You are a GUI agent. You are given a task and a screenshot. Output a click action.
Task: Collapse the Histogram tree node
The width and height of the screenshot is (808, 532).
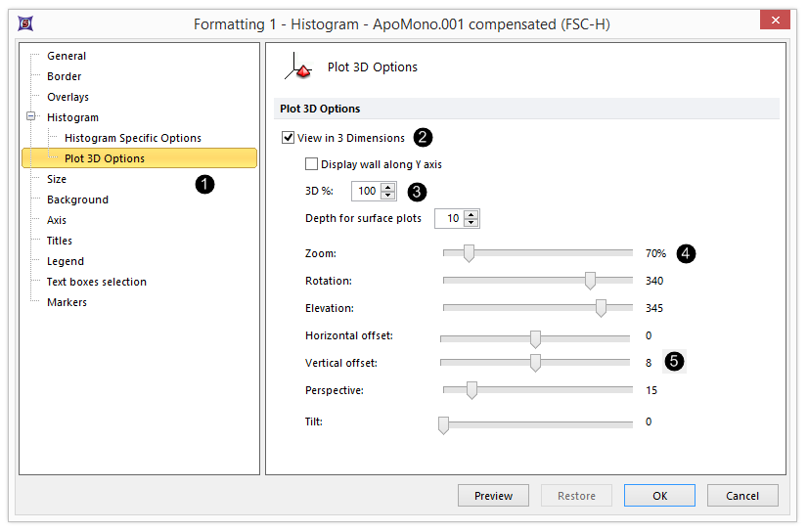point(30,117)
